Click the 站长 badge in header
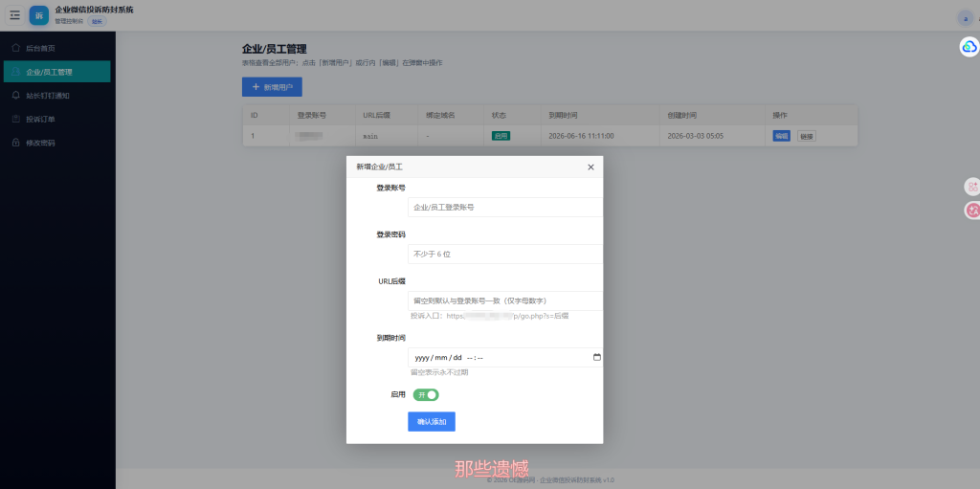The height and width of the screenshot is (489, 980). click(97, 21)
